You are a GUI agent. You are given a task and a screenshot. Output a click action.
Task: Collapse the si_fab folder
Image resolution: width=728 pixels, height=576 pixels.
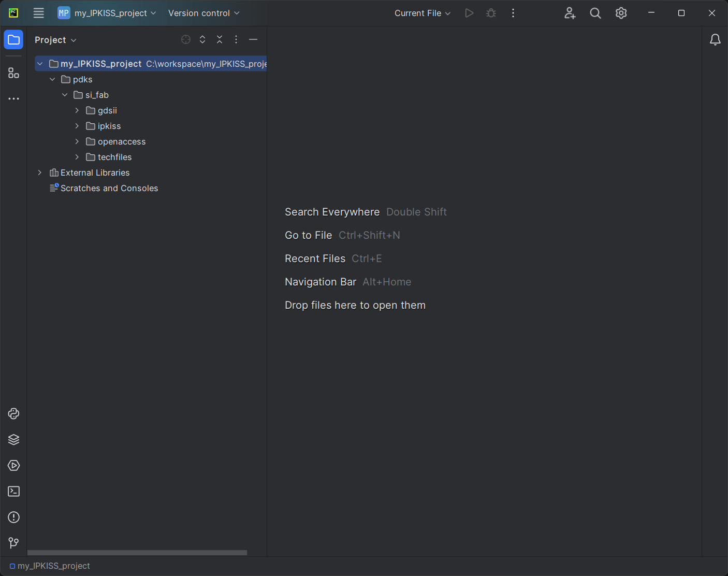coord(65,95)
